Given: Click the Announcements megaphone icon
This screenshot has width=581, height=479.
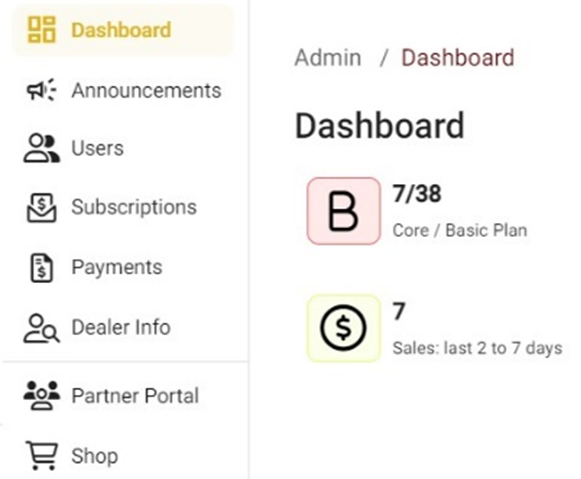Looking at the screenshot, I should point(42,90).
